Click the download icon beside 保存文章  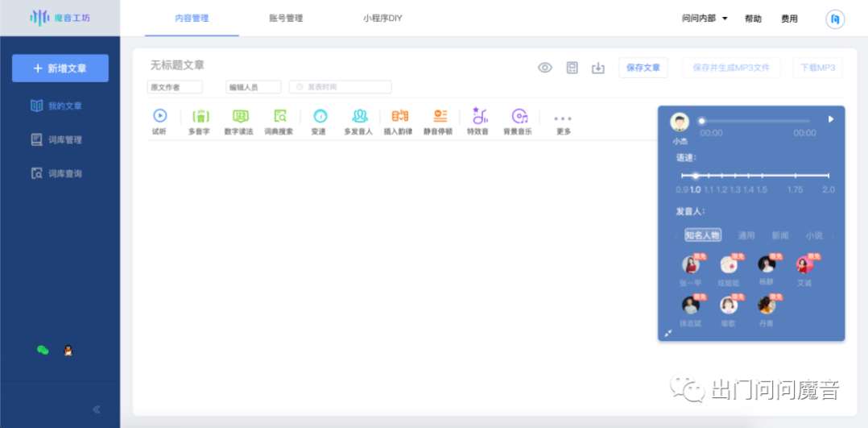coord(597,68)
